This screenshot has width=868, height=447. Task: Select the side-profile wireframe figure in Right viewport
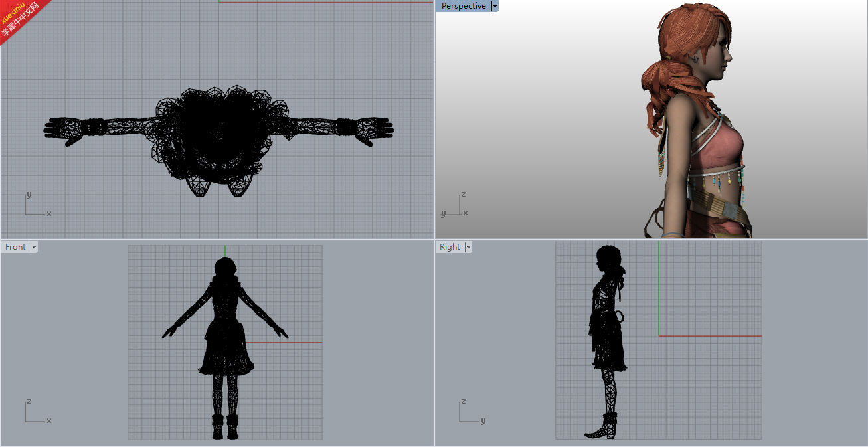tap(606, 341)
